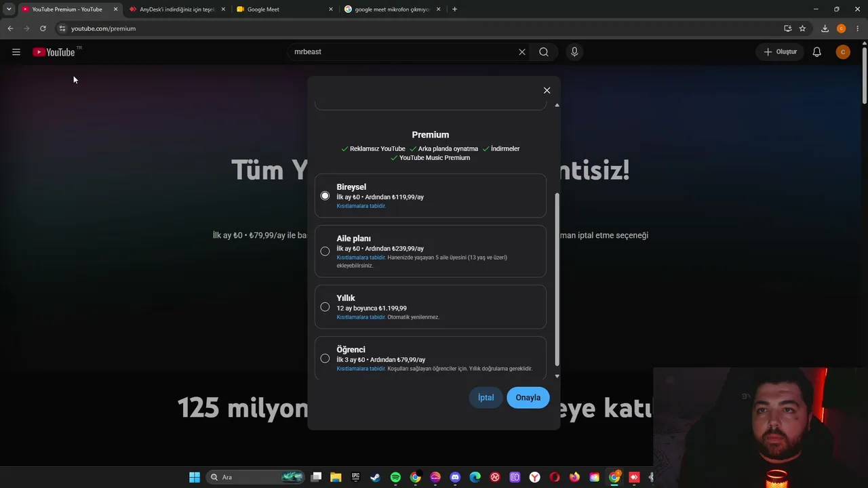View site information for youtube.com

pyautogui.click(x=62, y=28)
